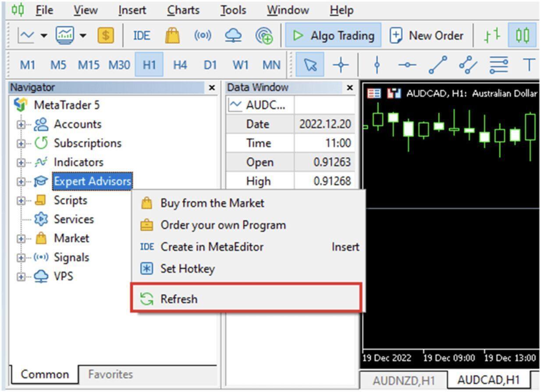This screenshot has height=392, width=547.
Task: Open the Insert menu
Action: click(x=131, y=10)
